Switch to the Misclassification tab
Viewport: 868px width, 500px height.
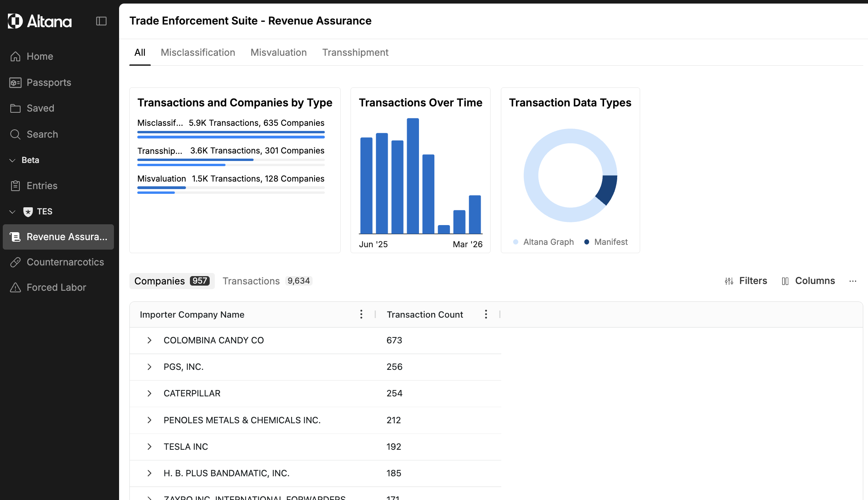[x=198, y=53]
